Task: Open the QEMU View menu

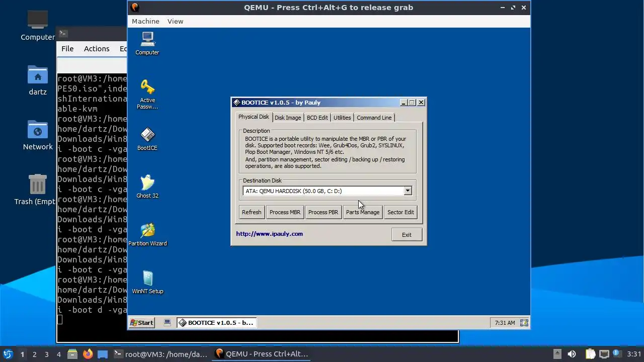Action: (x=175, y=21)
